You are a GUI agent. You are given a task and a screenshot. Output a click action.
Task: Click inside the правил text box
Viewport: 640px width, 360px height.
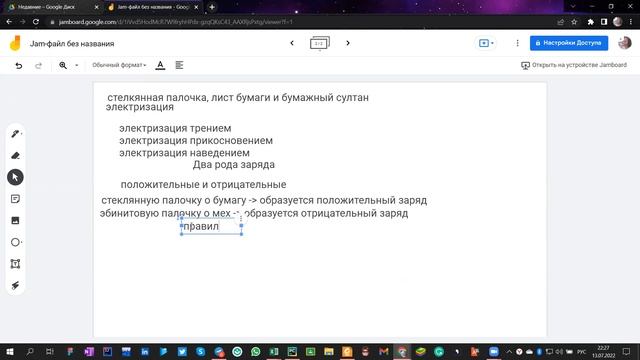coord(211,227)
